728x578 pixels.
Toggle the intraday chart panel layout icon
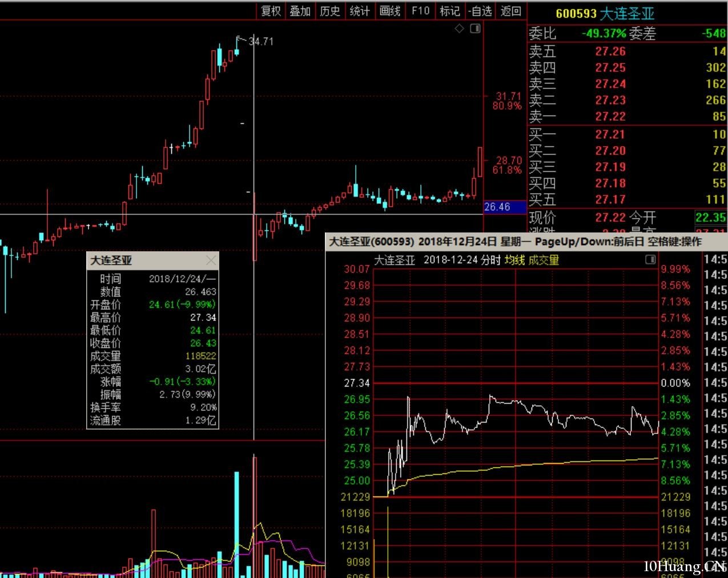click(x=650, y=260)
